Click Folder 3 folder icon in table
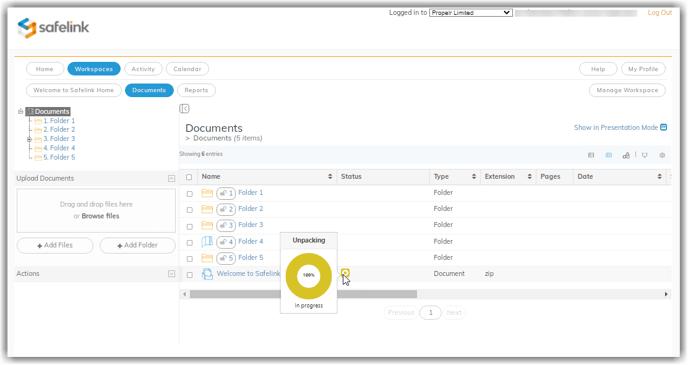Image resolution: width=688 pixels, height=365 pixels. 207,225
